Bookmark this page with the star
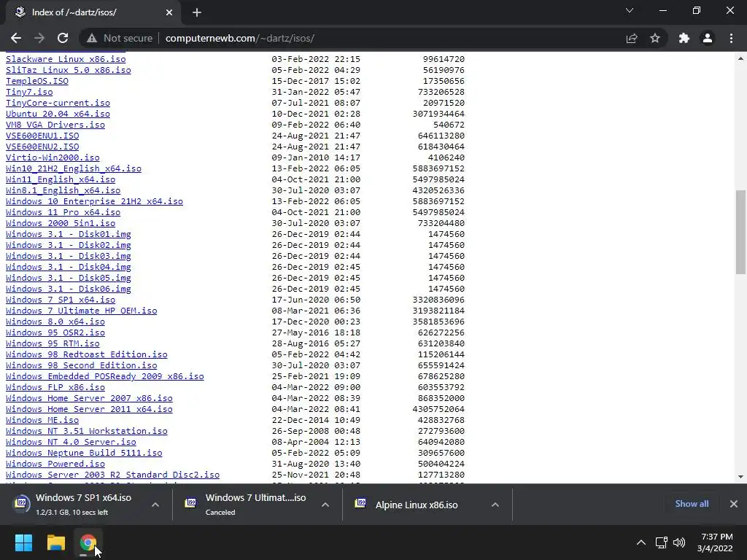This screenshot has height=560, width=747. [655, 38]
